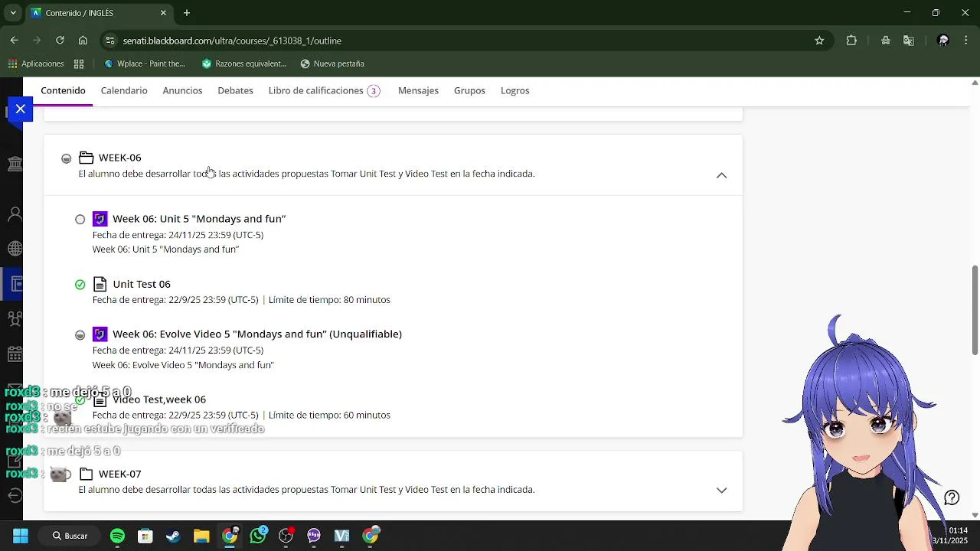The height and width of the screenshot is (551, 980).
Task: Open the Wplace - Paint the... bookmark
Action: click(x=145, y=64)
